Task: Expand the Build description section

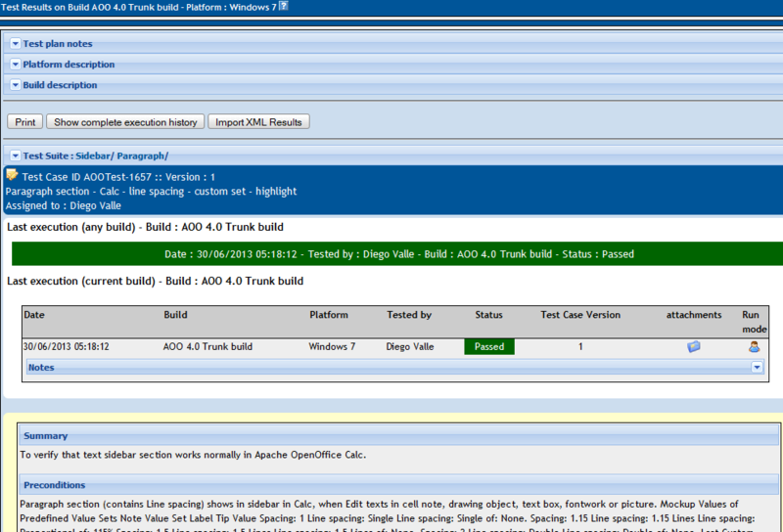Action: pos(15,85)
